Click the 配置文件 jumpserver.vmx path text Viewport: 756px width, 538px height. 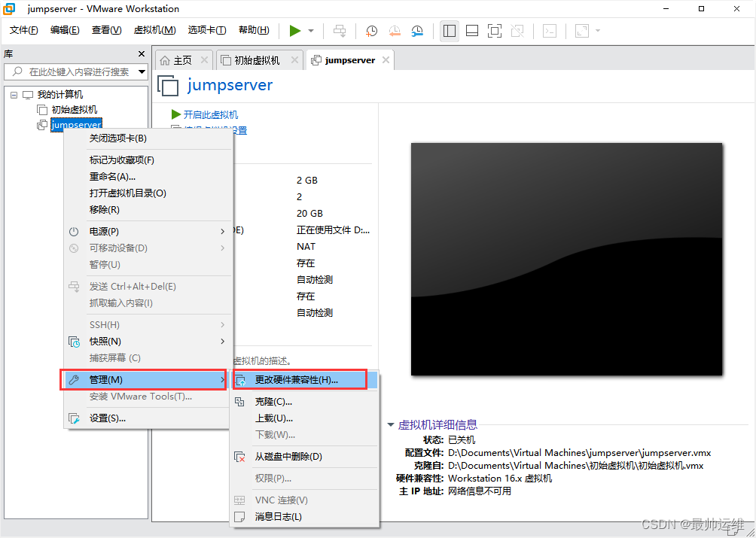coord(580,453)
